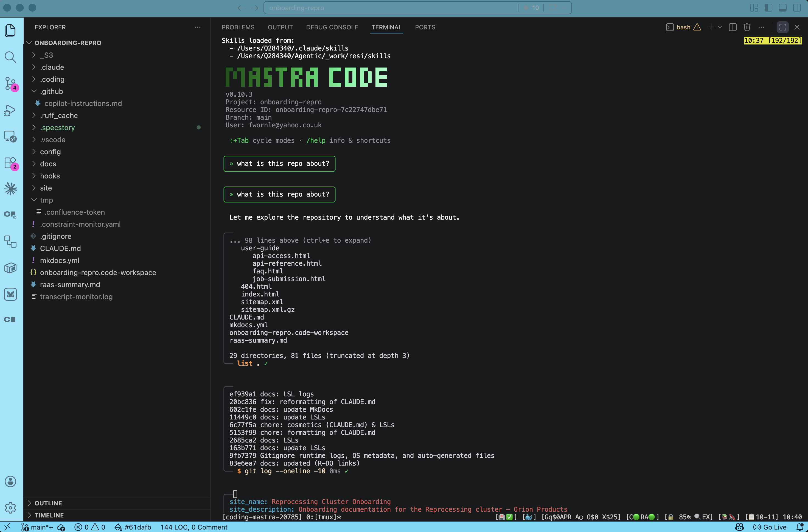Viewport: 808px width, 532px height.
Task: Click the #61dafb color status item
Action: point(133,527)
